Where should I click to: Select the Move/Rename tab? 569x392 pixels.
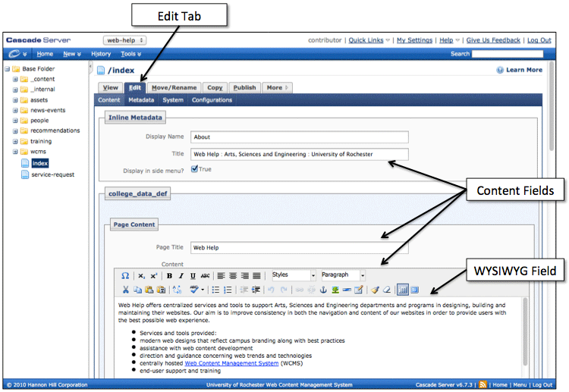(174, 88)
